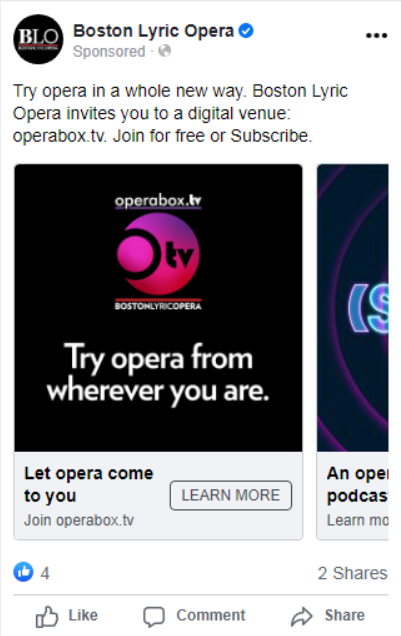The height and width of the screenshot is (636, 401).
Task: Click the blue thumbs-up reaction icon
Action: [23, 572]
